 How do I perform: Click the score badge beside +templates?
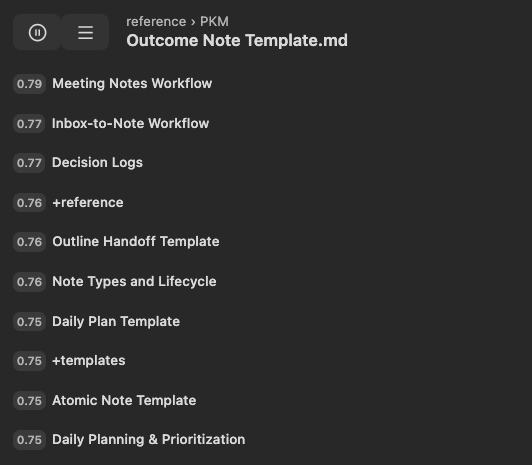point(30,361)
